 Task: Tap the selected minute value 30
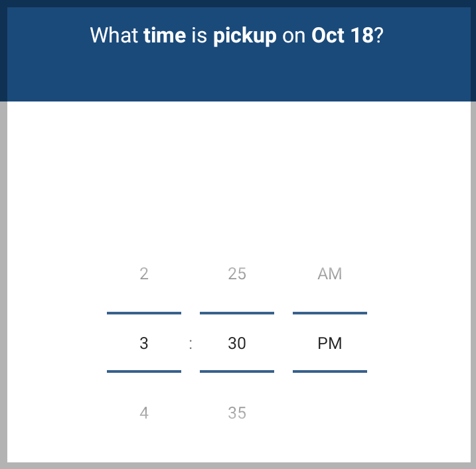point(237,343)
